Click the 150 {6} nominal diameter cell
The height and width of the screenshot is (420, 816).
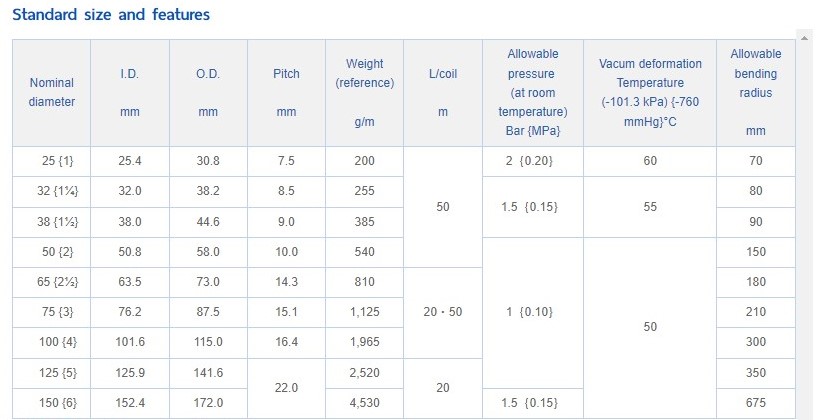coord(52,403)
